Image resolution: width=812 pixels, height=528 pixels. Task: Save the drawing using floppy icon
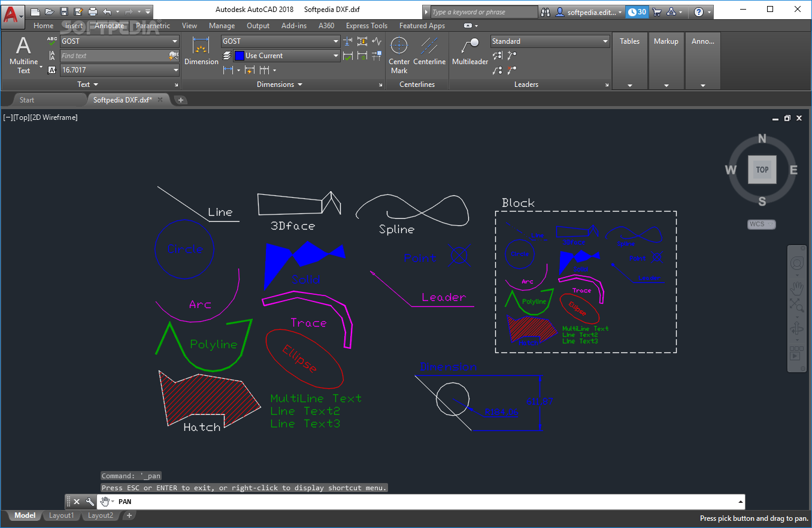tap(64, 11)
